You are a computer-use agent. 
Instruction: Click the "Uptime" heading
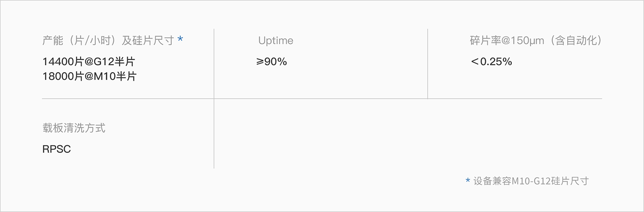click(x=276, y=41)
